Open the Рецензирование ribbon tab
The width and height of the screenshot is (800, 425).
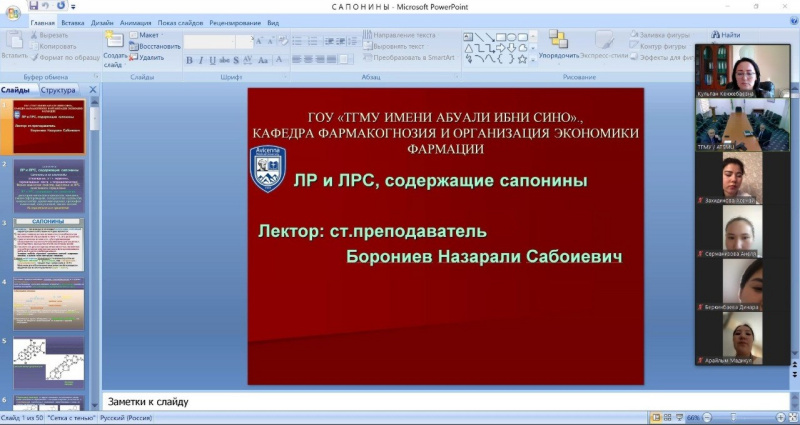pos(236,23)
